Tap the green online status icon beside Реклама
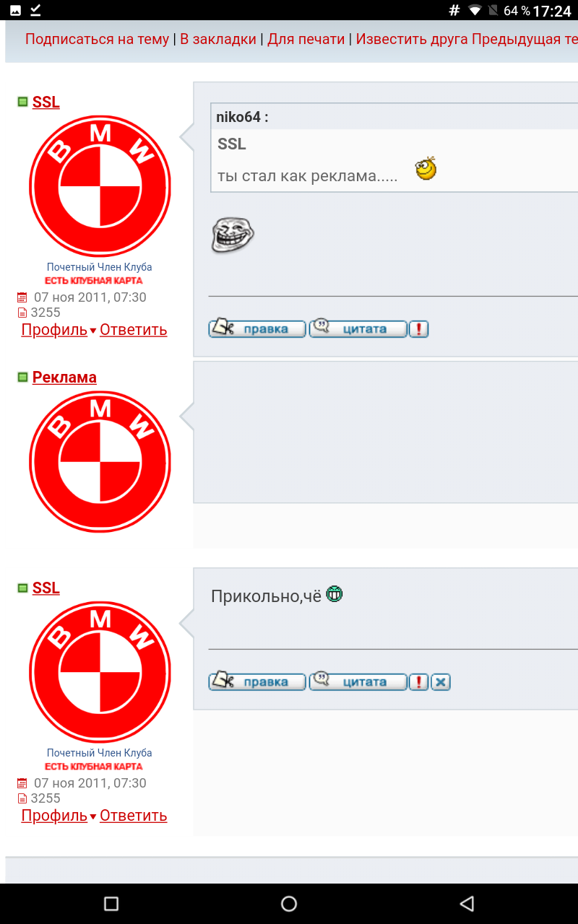578x924 pixels. (x=22, y=377)
